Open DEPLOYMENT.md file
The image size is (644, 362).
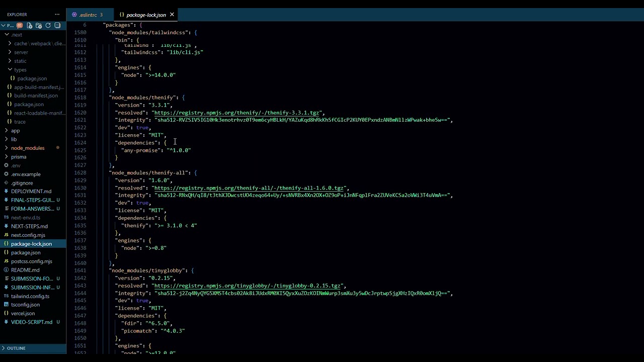31,191
